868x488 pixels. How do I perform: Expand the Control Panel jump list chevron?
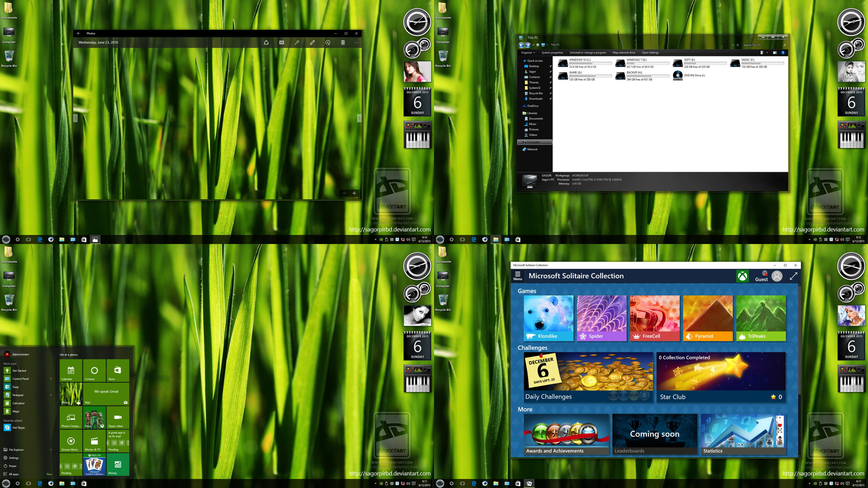[x=51, y=379]
